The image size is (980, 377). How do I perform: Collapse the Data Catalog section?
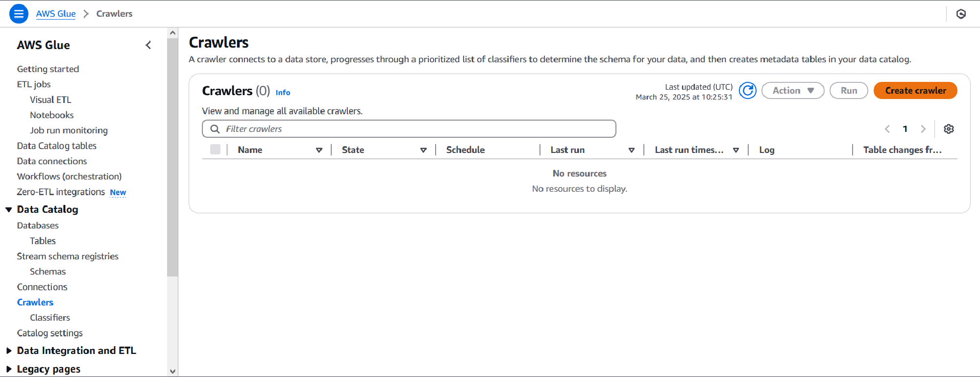[9, 210]
